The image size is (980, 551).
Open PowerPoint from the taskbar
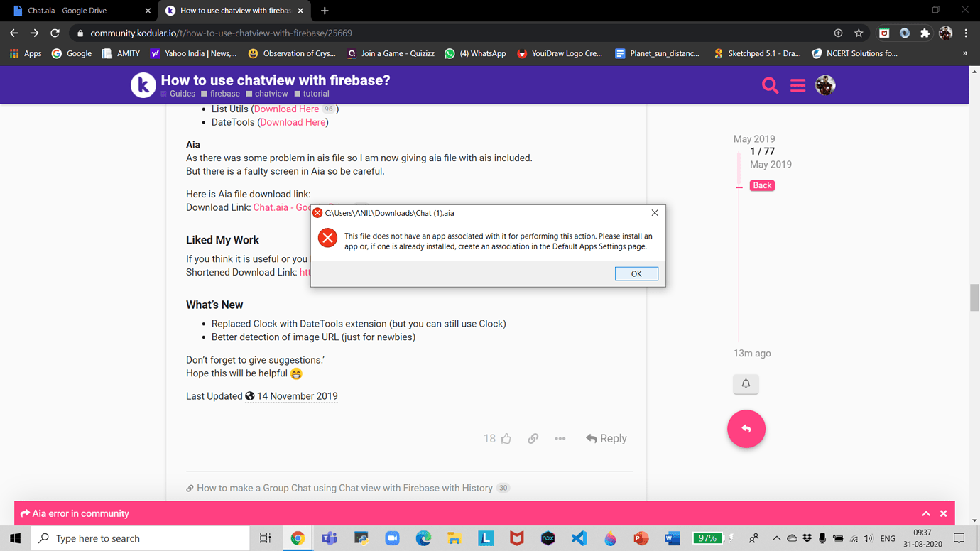coord(641,538)
